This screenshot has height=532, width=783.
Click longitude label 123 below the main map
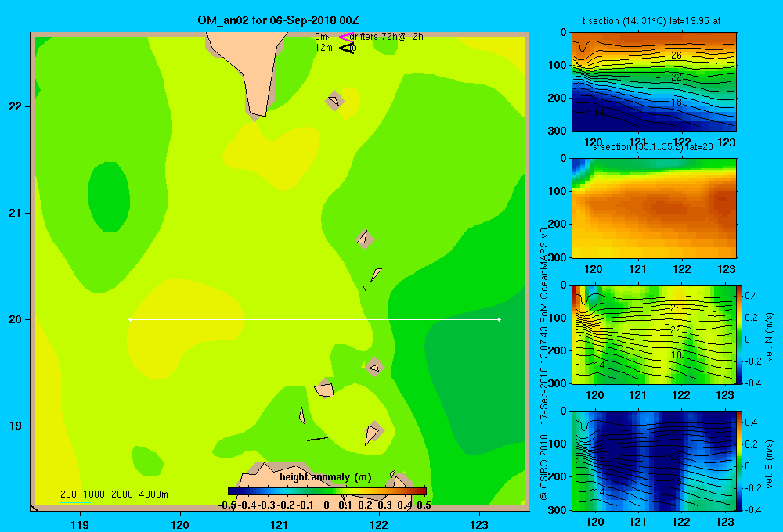point(479,524)
